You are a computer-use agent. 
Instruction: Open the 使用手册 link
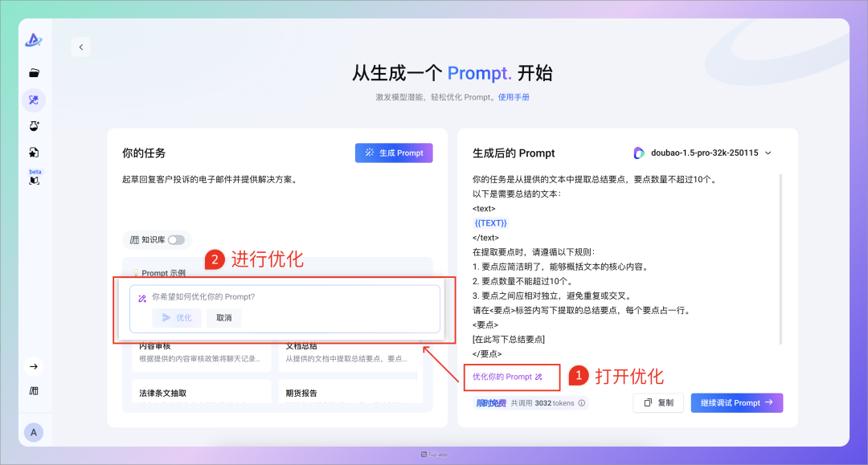[514, 97]
